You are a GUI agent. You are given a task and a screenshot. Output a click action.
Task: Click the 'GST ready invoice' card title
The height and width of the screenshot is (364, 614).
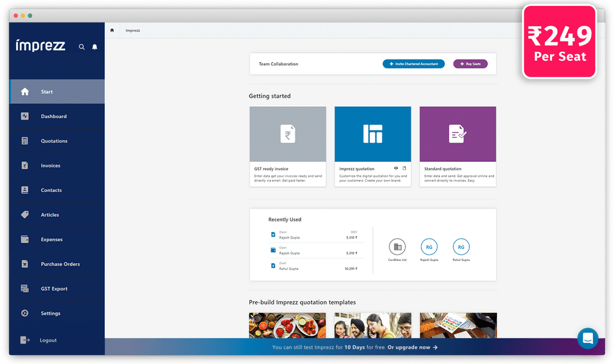(271, 169)
